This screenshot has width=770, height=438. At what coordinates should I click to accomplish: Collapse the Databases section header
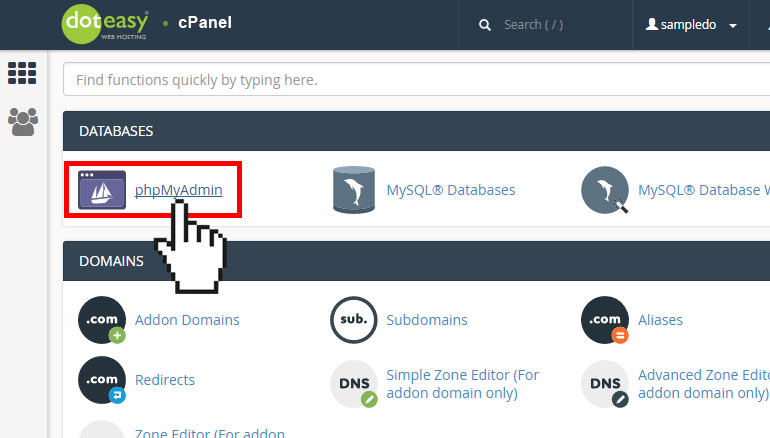click(400, 131)
